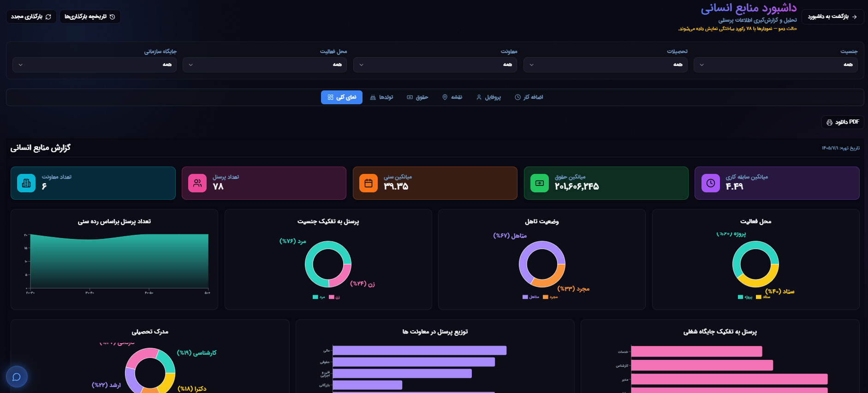The image size is (868, 393).
Task: Switch to the پروفایل tab
Action: (x=488, y=97)
